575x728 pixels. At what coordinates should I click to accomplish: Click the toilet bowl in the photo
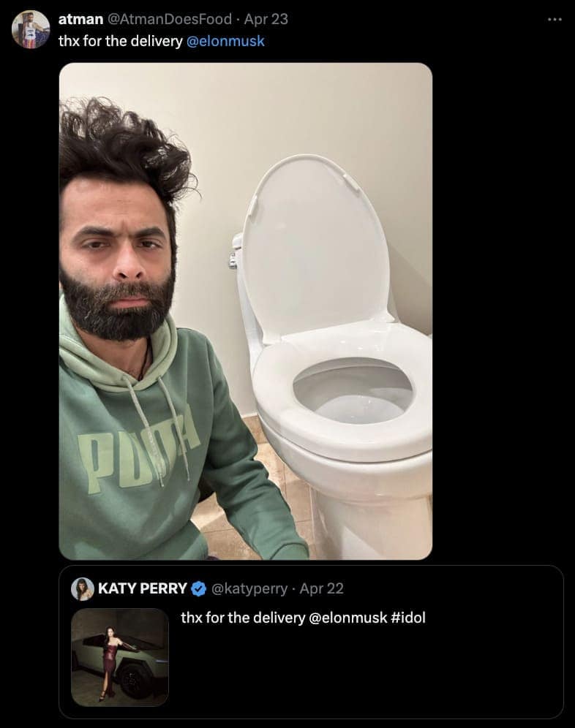pyautogui.click(x=353, y=395)
